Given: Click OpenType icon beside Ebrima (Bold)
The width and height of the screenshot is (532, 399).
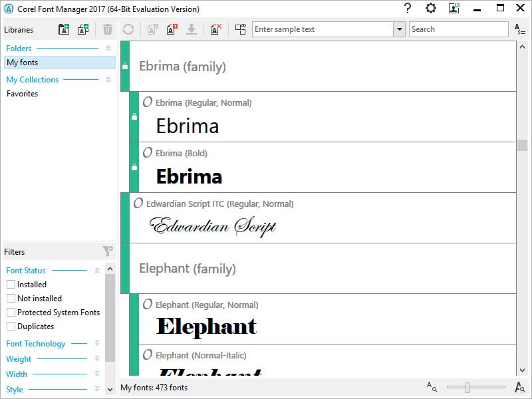Looking at the screenshot, I should (x=147, y=153).
